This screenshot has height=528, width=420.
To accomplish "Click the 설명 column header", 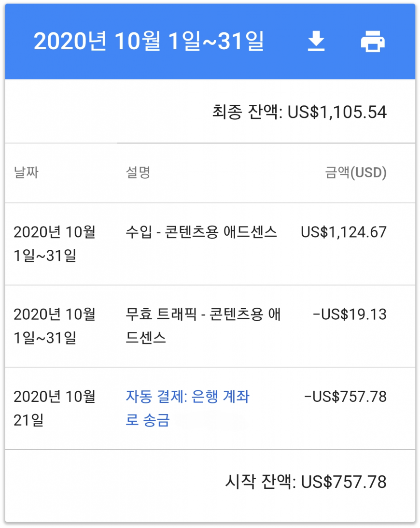I will pos(138,173).
